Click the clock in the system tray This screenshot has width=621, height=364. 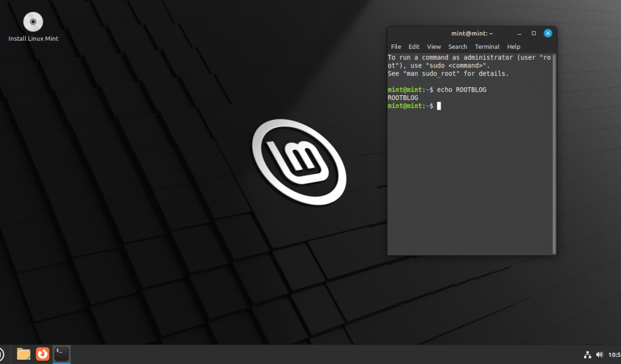[x=615, y=354]
